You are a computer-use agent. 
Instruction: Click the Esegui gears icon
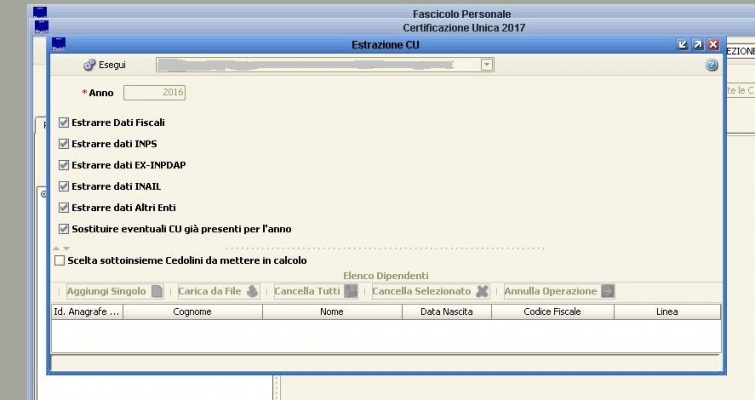pos(89,65)
